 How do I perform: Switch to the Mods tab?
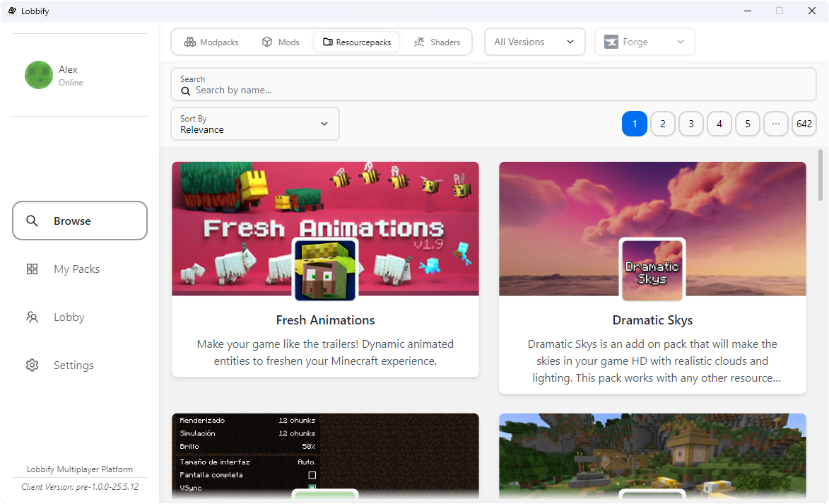click(281, 42)
